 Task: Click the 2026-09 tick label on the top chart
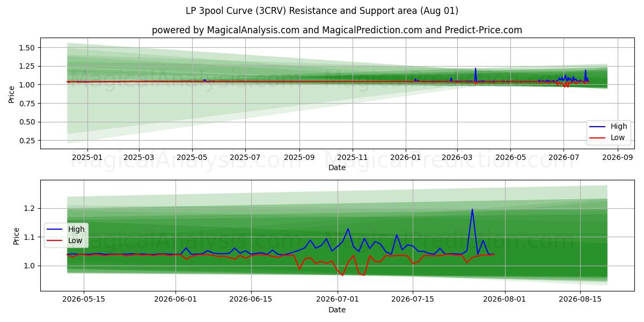tap(618, 157)
